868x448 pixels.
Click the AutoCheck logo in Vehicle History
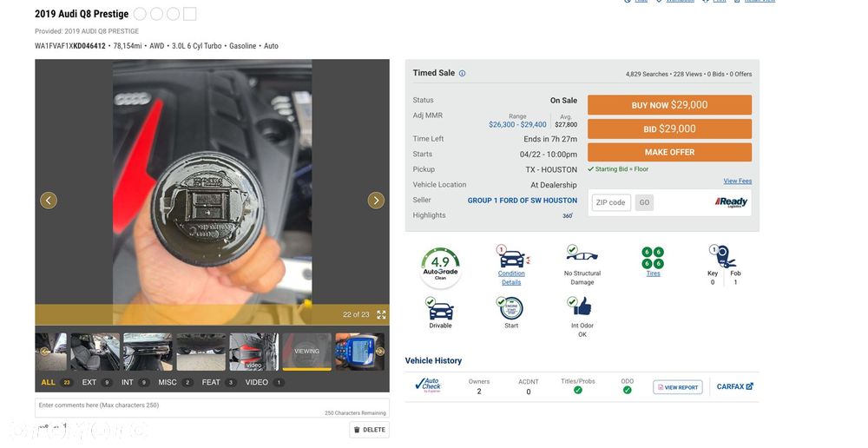tap(429, 385)
